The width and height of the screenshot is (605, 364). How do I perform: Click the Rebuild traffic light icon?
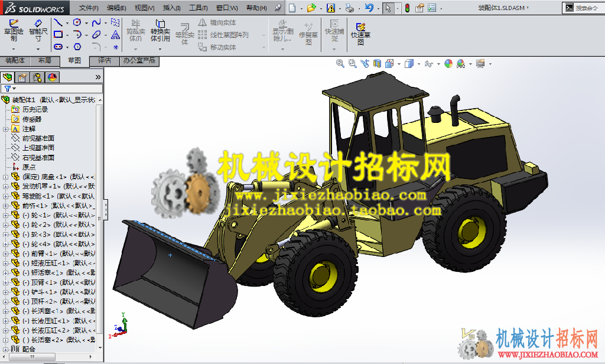click(407, 8)
